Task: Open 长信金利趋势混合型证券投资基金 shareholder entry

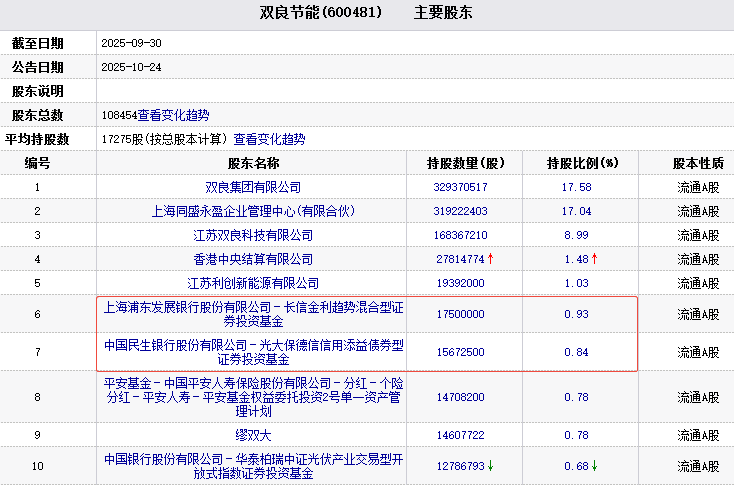Action: point(252,314)
